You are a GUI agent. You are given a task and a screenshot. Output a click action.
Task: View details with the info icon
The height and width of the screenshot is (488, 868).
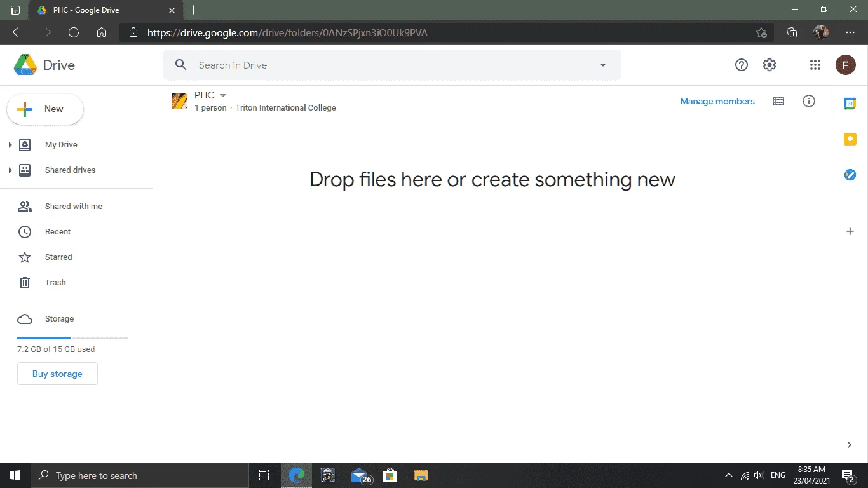point(808,101)
